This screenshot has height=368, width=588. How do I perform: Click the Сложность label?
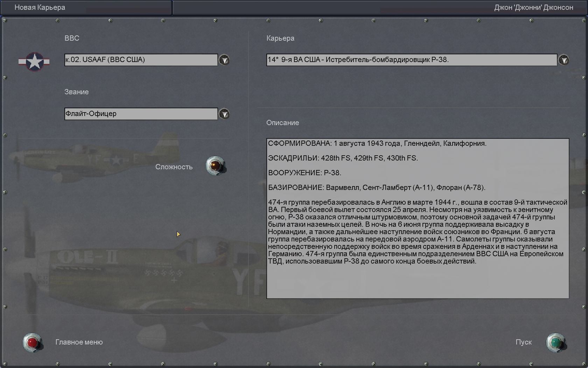(x=174, y=167)
